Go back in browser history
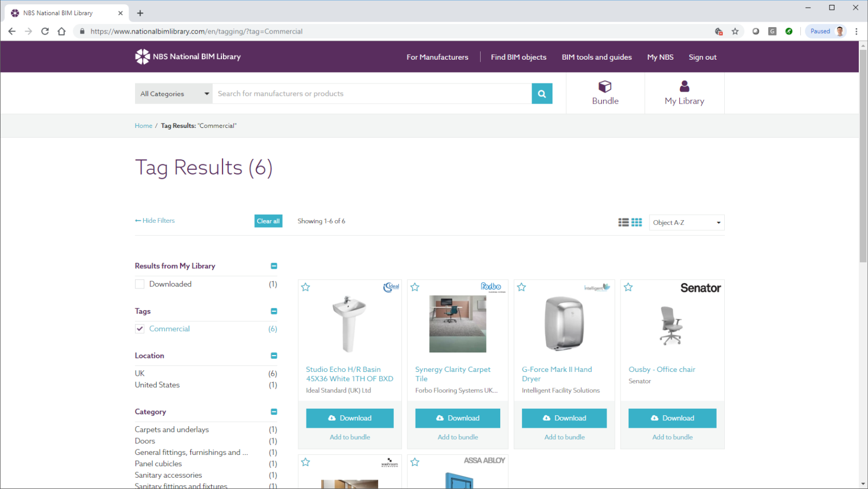Viewport: 868px width, 489px height. coord(12,31)
